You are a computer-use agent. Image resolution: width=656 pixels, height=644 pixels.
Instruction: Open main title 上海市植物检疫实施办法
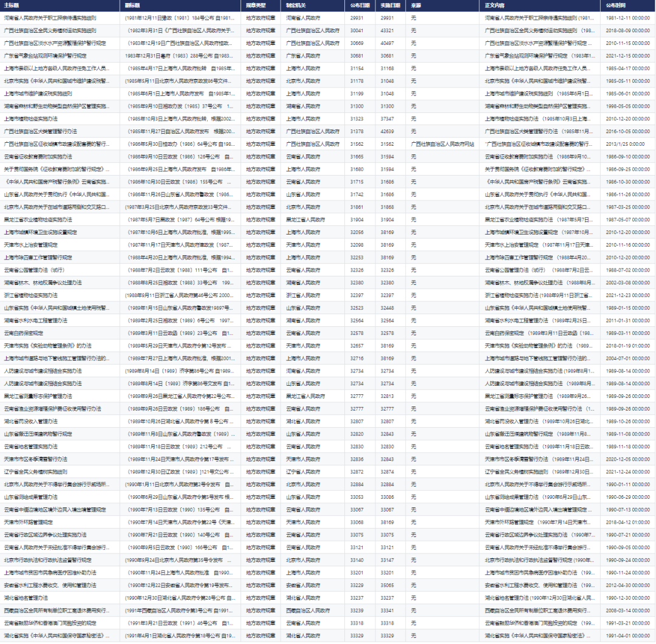click(x=31, y=119)
